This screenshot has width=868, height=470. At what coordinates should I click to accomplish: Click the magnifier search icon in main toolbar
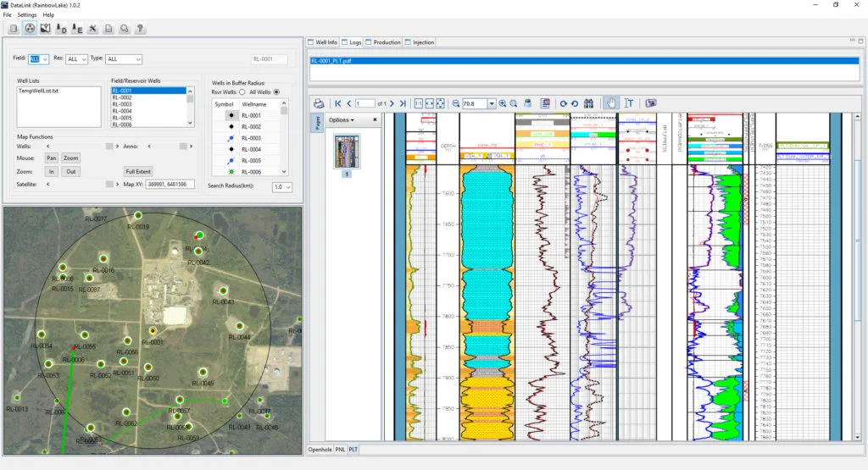click(125, 29)
